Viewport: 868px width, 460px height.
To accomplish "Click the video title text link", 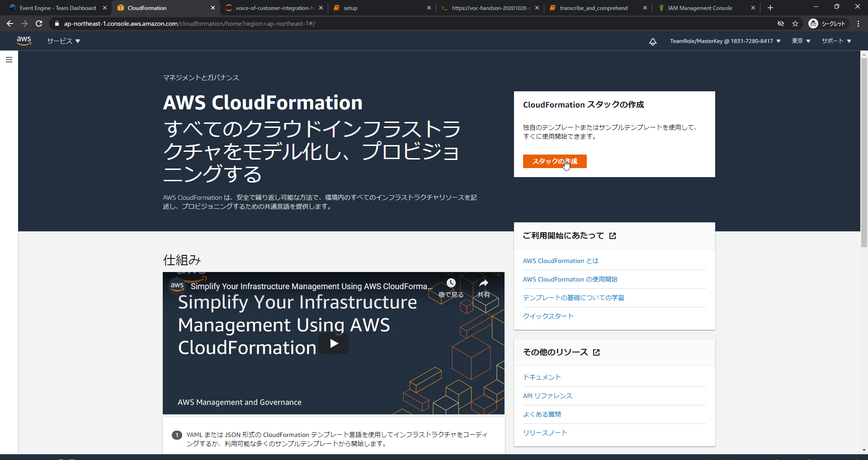I will [x=311, y=286].
